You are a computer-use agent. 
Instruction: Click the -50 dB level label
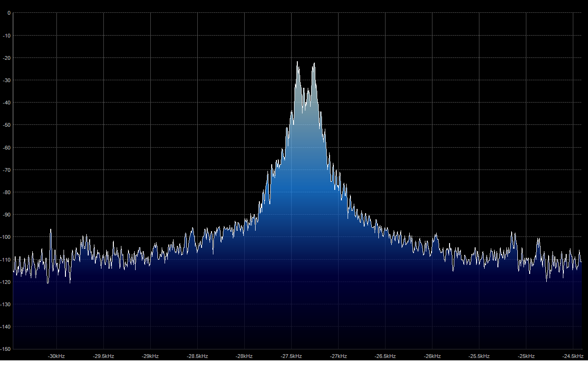7,125
